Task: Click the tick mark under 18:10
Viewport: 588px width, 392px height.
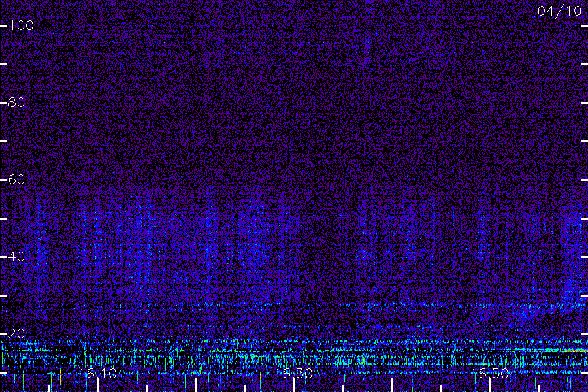Action: [x=98, y=385]
